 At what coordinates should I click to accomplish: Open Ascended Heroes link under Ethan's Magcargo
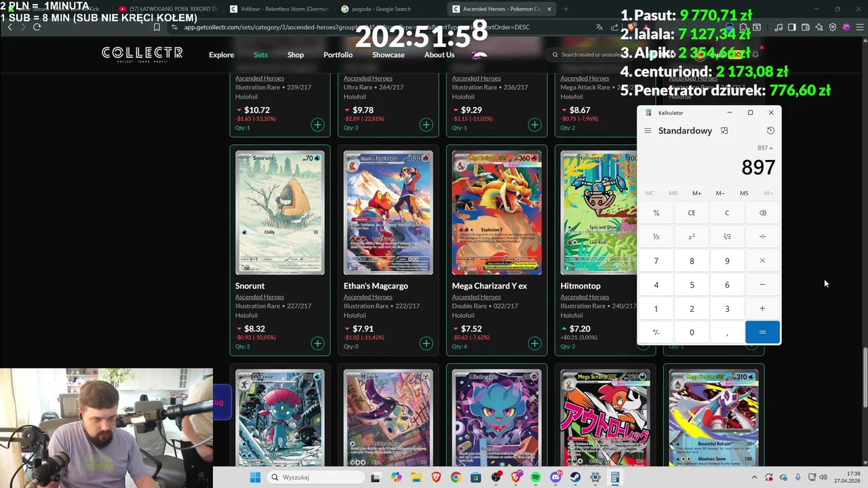pos(368,297)
